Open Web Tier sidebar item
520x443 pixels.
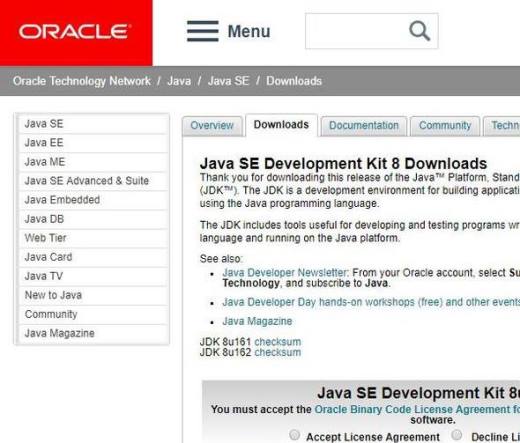[93, 238]
